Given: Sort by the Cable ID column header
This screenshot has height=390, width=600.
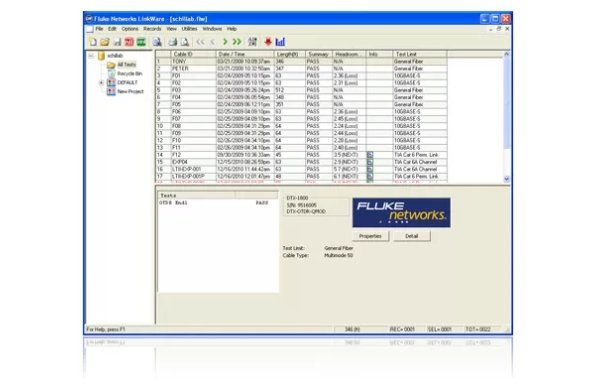Looking at the screenshot, I should (193, 54).
